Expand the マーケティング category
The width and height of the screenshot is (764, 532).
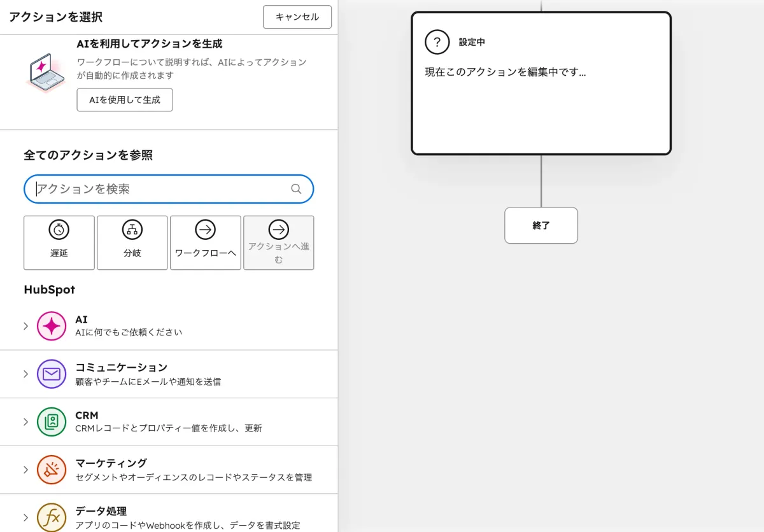point(25,469)
